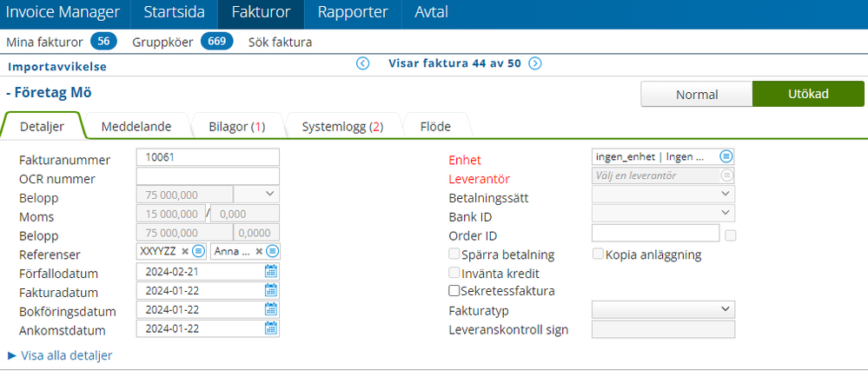Click into OCR nummer field
This screenshot has height=390, width=868.
(x=208, y=176)
